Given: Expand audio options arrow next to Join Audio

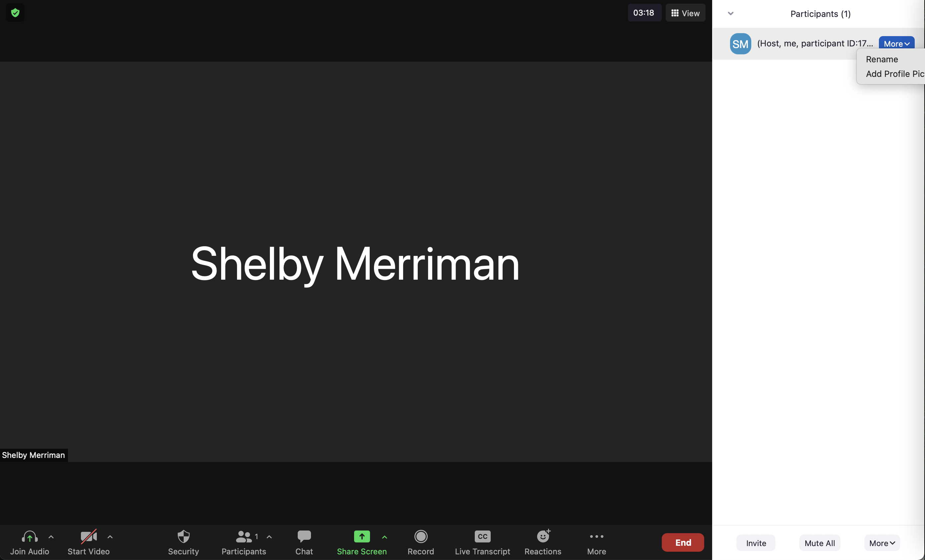Looking at the screenshot, I should point(51,537).
